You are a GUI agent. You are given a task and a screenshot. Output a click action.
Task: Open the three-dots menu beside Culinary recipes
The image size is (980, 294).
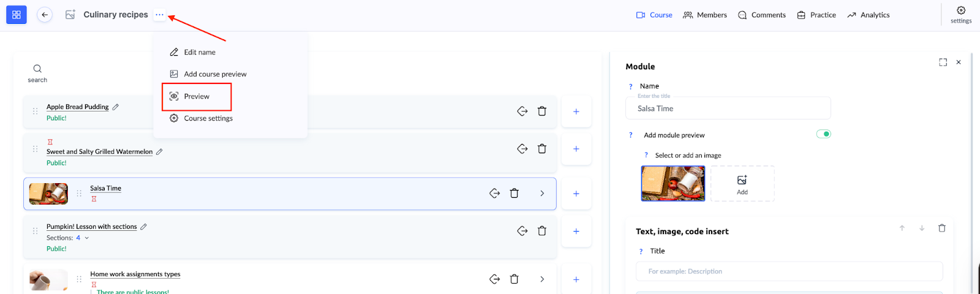159,15
